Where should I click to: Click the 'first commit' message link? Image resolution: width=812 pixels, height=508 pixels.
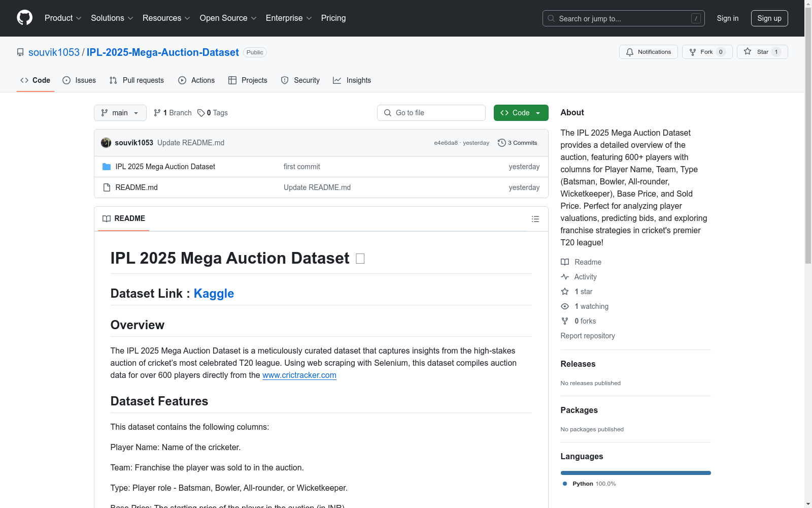302,167
